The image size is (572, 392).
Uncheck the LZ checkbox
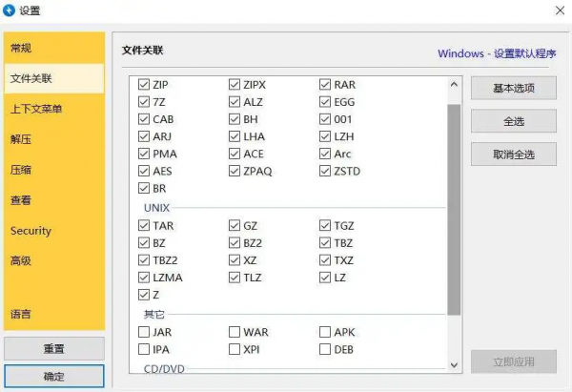pyautogui.click(x=325, y=278)
